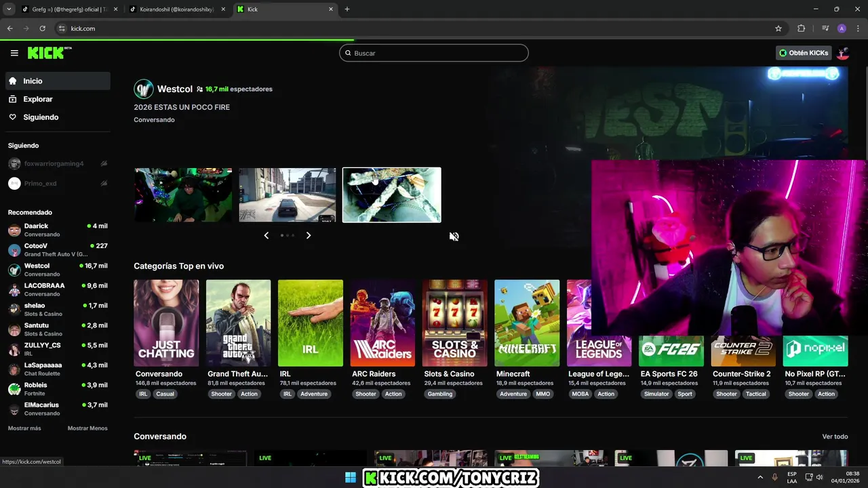Select the GTA car stream thumbnail

288,195
